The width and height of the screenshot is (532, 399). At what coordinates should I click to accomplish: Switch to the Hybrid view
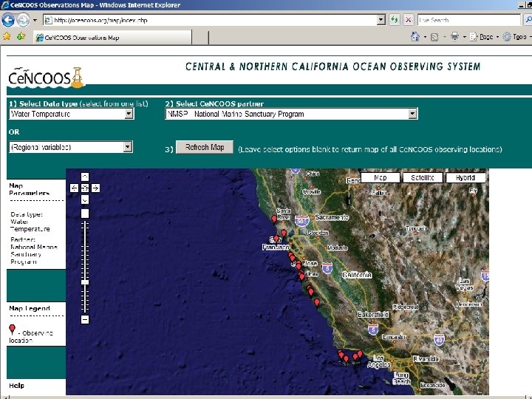tap(465, 177)
